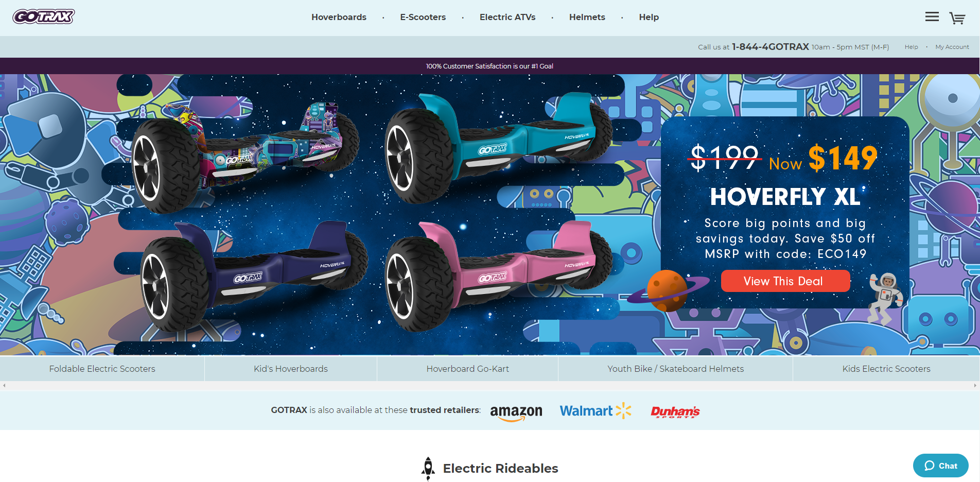Open the Electric ATVs menu
Image resolution: width=980 pixels, height=482 pixels.
(507, 17)
